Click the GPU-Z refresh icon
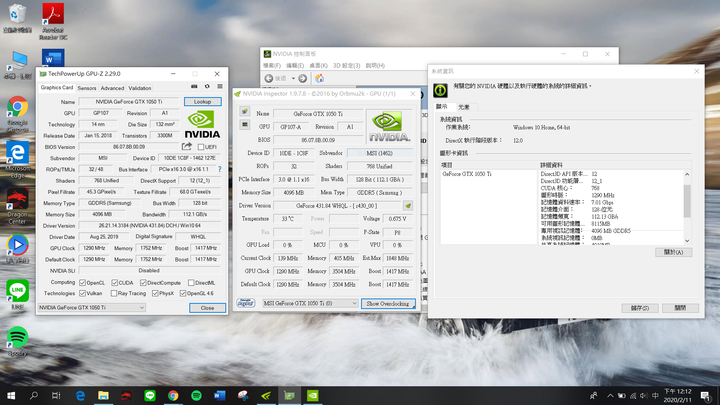 207,86
